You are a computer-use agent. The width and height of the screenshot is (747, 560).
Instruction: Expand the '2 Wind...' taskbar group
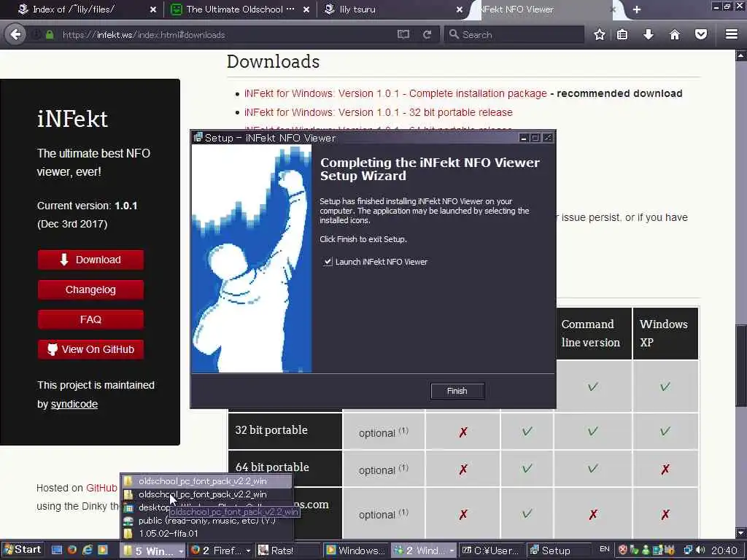[x=424, y=551]
